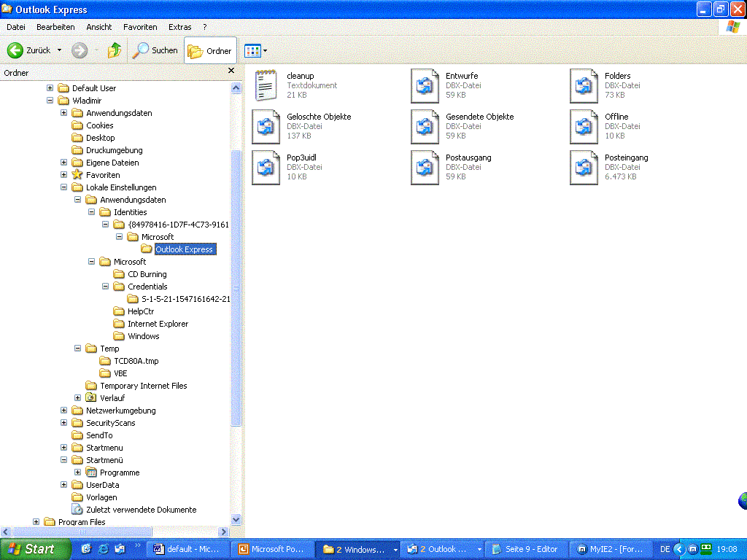This screenshot has height=560, width=747.
Task: Expand the Programme folder node
Action: (x=77, y=472)
